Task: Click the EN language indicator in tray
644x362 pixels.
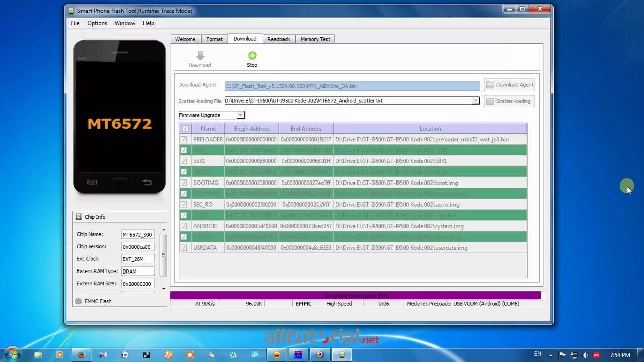Action: coord(538,354)
